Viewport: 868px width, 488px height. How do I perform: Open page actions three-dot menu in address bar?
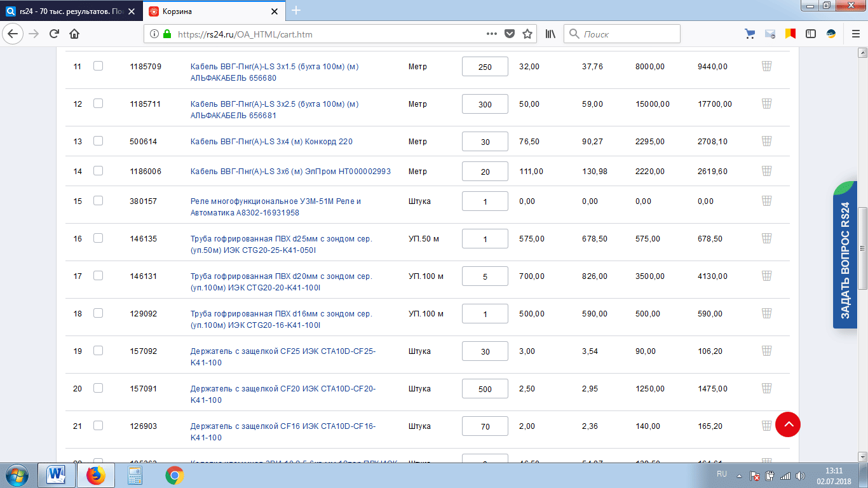(x=491, y=34)
